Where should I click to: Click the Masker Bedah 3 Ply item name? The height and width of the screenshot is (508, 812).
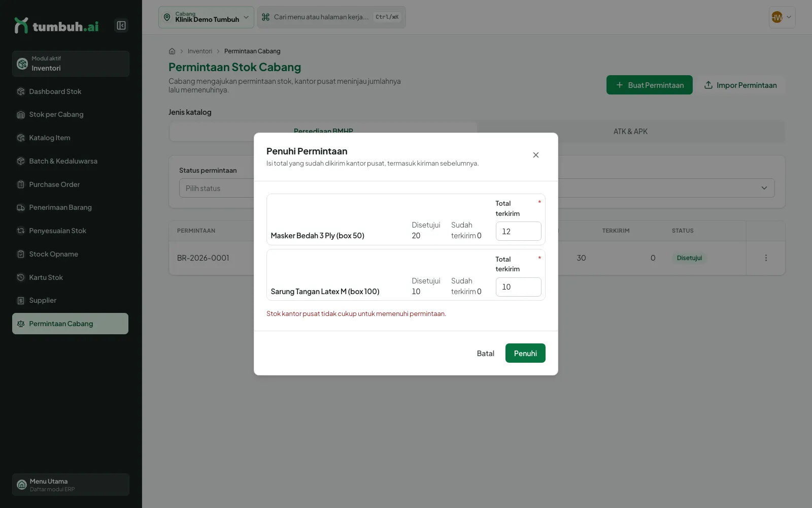[318, 236]
